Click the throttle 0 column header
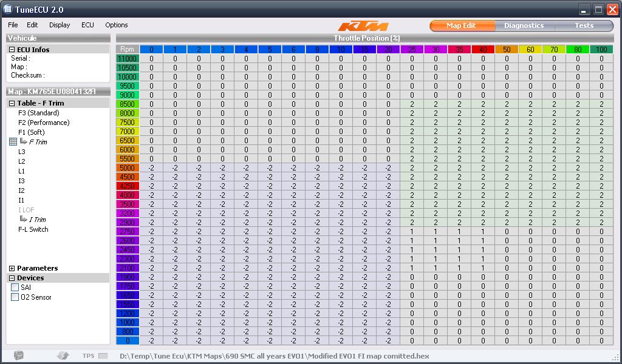The image size is (622, 364). point(151,49)
